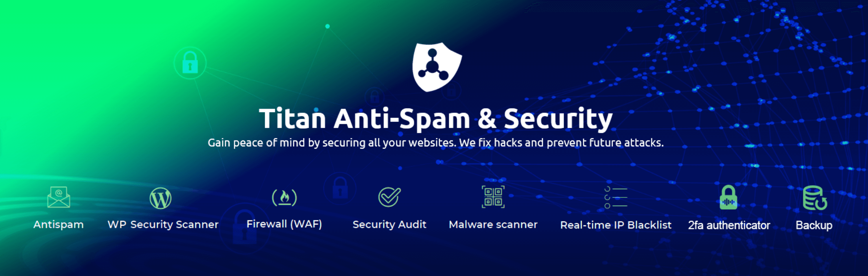Click the Titan Anti-Spam & Security heading
The height and width of the screenshot is (276, 868).
(x=436, y=118)
